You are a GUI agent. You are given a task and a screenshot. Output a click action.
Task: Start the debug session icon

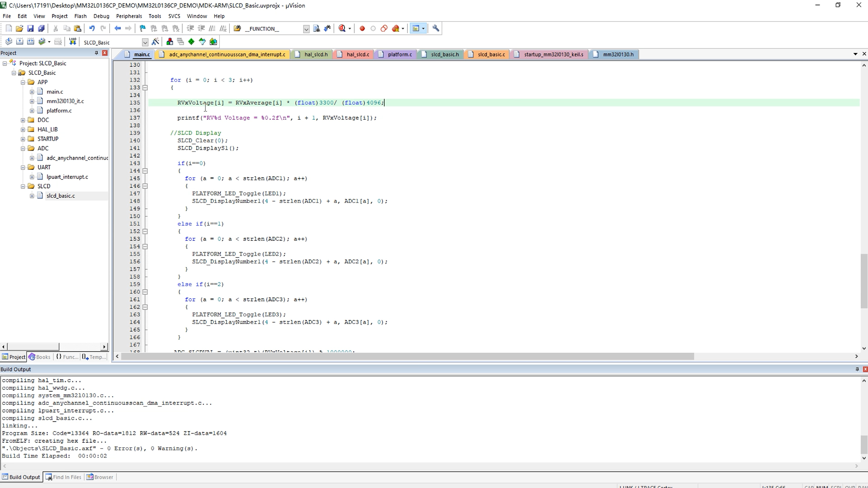[x=342, y=29]
